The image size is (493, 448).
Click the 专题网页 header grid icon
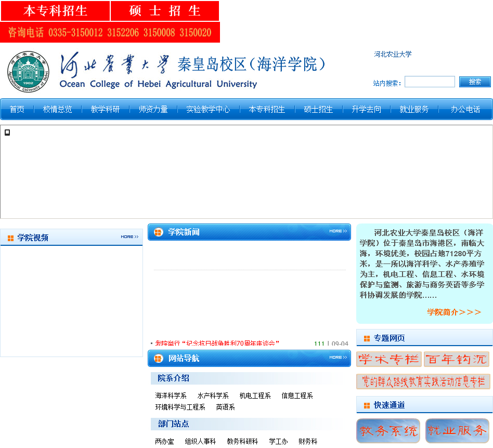tap(367, 338)
